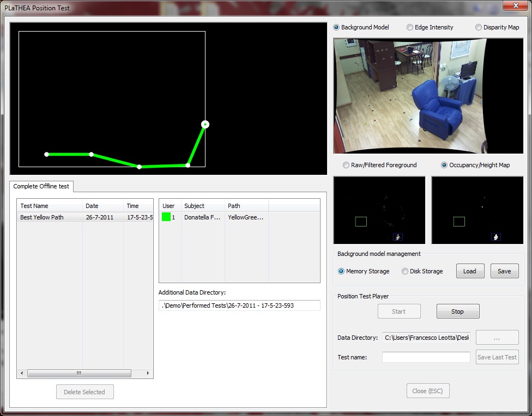Enable Disk Storage for background model
The image size is (532, 416).
coord(405,271)
